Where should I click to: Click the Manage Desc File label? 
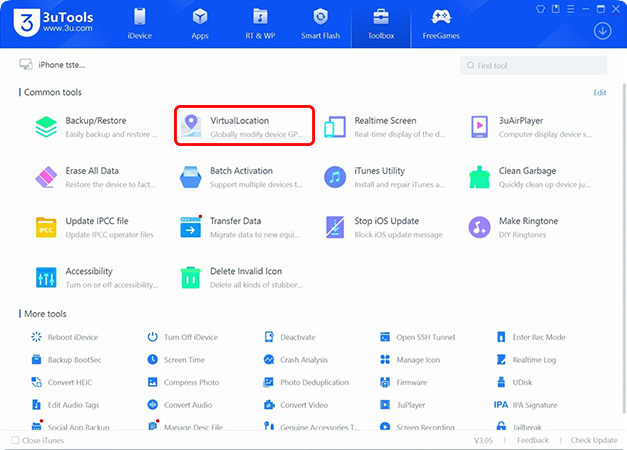click(193, 427)
